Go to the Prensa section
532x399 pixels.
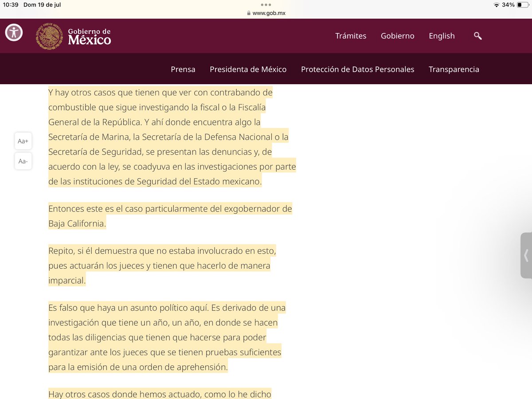(x=183, y=69)
